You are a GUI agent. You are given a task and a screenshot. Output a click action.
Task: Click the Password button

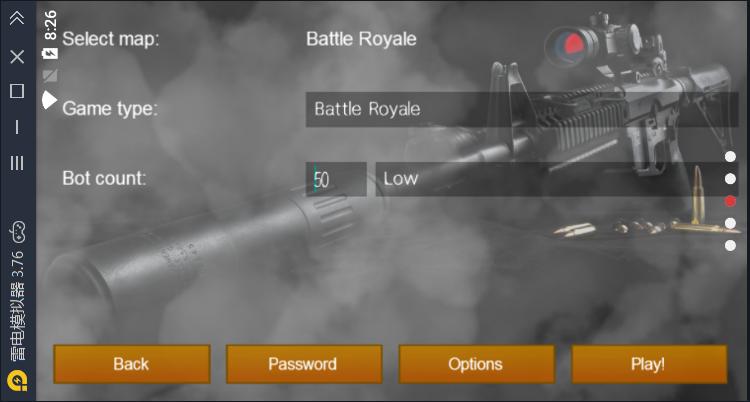pos(304,364)
